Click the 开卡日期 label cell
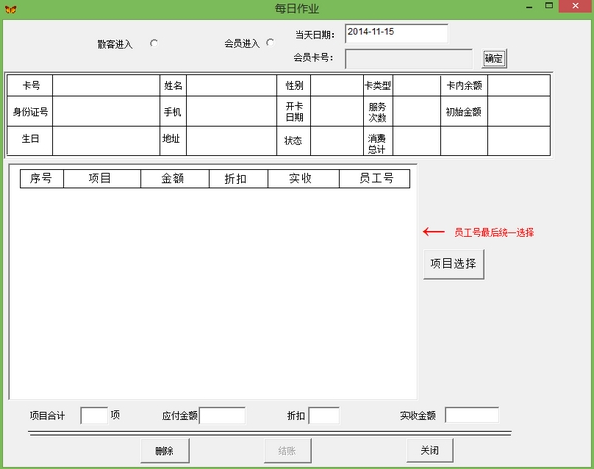The width and height of the screenshot is (594, 469). tap(294, 111)
